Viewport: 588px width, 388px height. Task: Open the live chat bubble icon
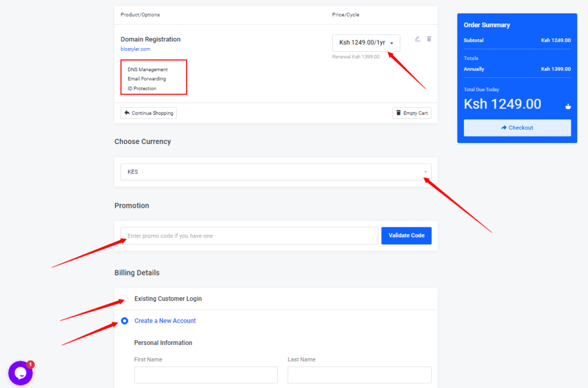click(x=20, y=373)
